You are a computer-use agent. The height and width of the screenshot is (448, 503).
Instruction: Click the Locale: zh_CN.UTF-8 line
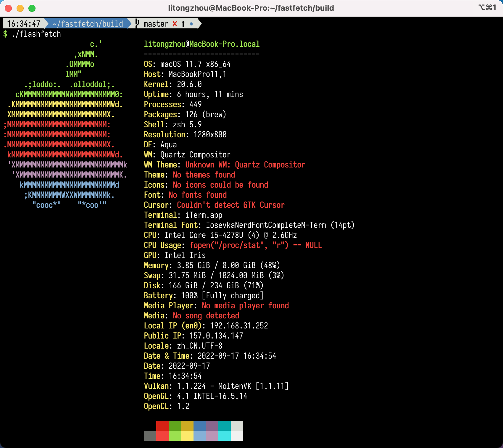pos(183,346)
